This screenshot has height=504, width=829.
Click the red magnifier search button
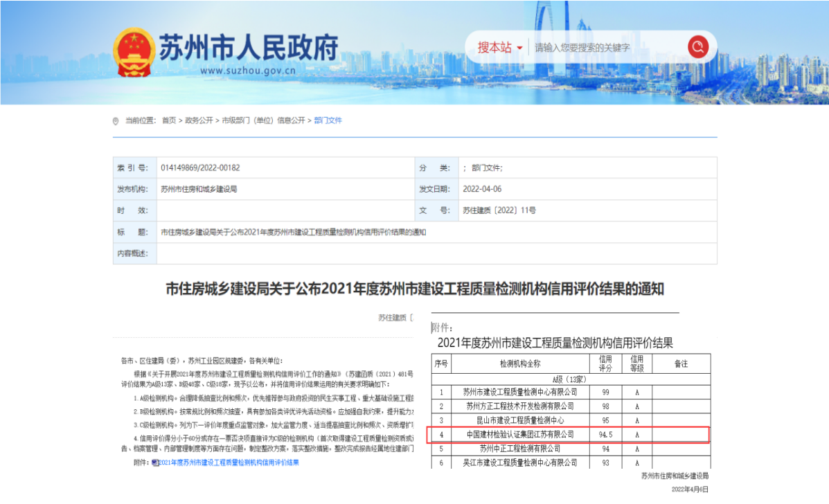click(698, 47)
